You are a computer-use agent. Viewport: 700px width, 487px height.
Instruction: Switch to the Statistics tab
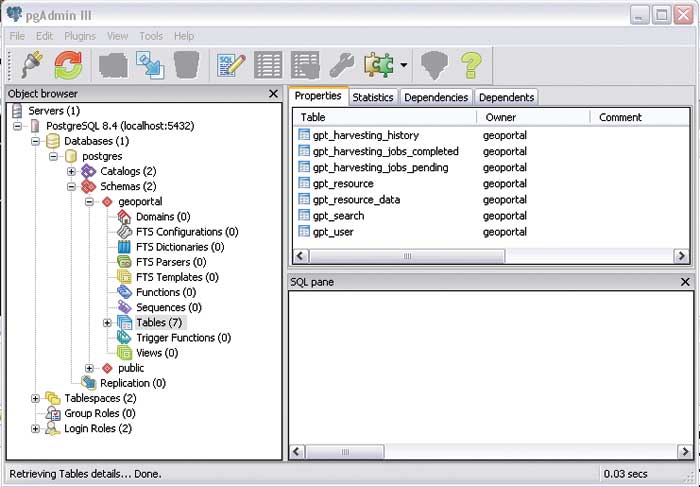(373, 97)
